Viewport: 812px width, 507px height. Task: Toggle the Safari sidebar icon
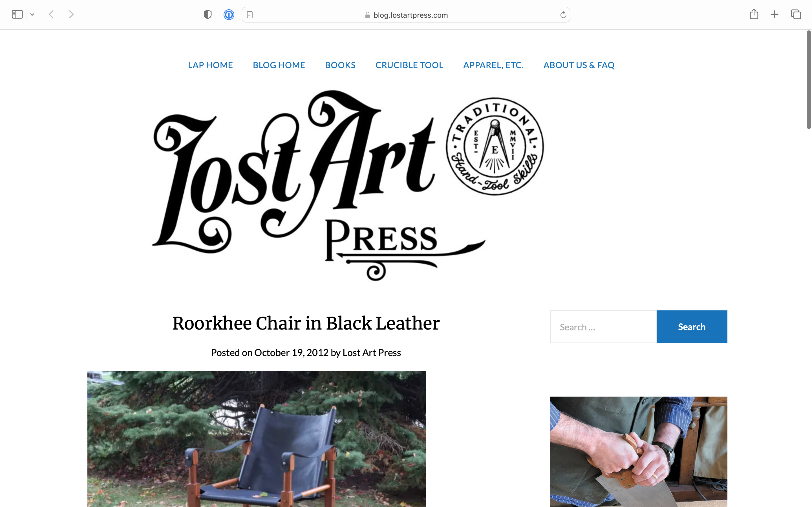[17, 14]
